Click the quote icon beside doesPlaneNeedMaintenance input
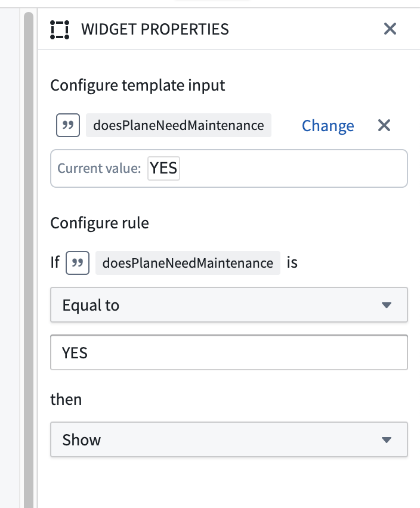This screenshot has width=420, height=508. tap(67, 125)
